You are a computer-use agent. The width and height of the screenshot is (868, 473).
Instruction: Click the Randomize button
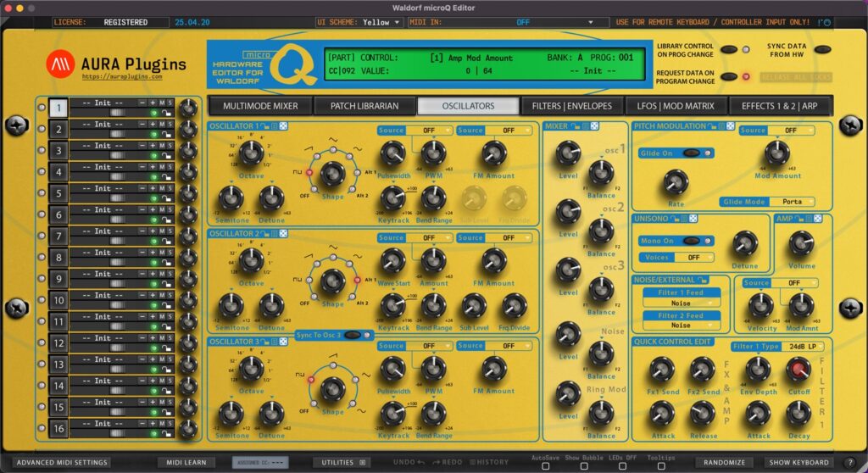(x=725, y=462)
